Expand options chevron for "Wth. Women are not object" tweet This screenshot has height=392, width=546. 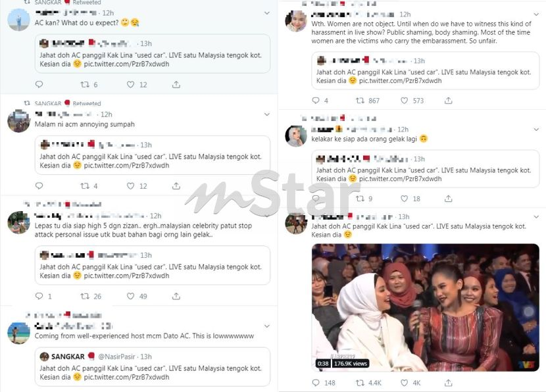coord(536,14)
